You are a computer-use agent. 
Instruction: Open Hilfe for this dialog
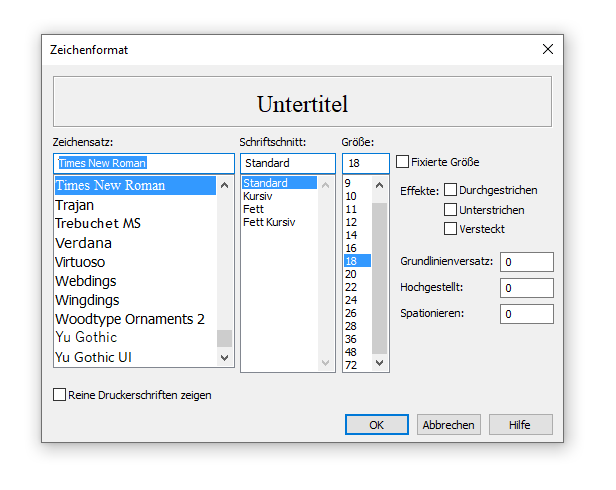[x=520, y=425]
